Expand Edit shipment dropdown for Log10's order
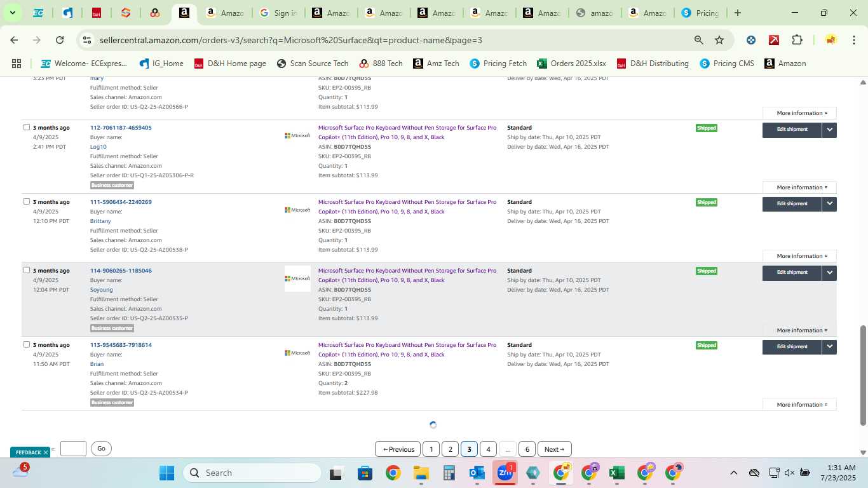868x488 pixels. 829,130
